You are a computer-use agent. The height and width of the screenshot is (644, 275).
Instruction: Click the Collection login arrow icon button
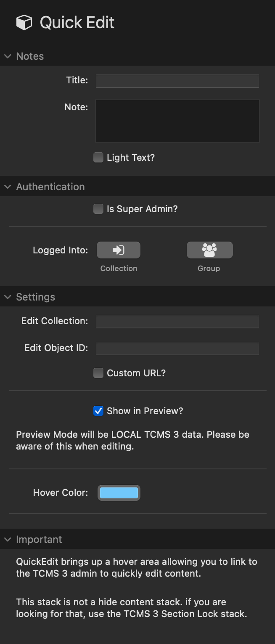(119, 250)
